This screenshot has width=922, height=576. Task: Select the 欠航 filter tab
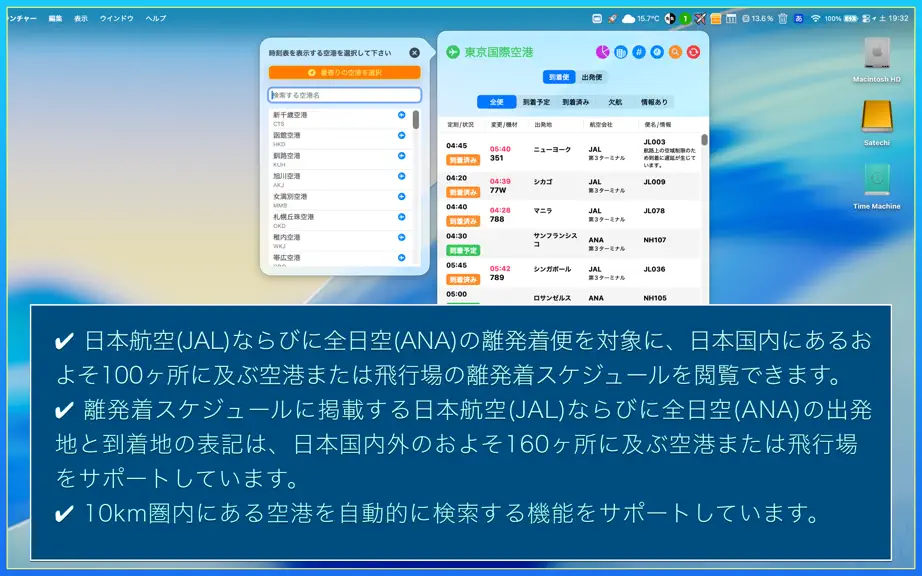615,102
